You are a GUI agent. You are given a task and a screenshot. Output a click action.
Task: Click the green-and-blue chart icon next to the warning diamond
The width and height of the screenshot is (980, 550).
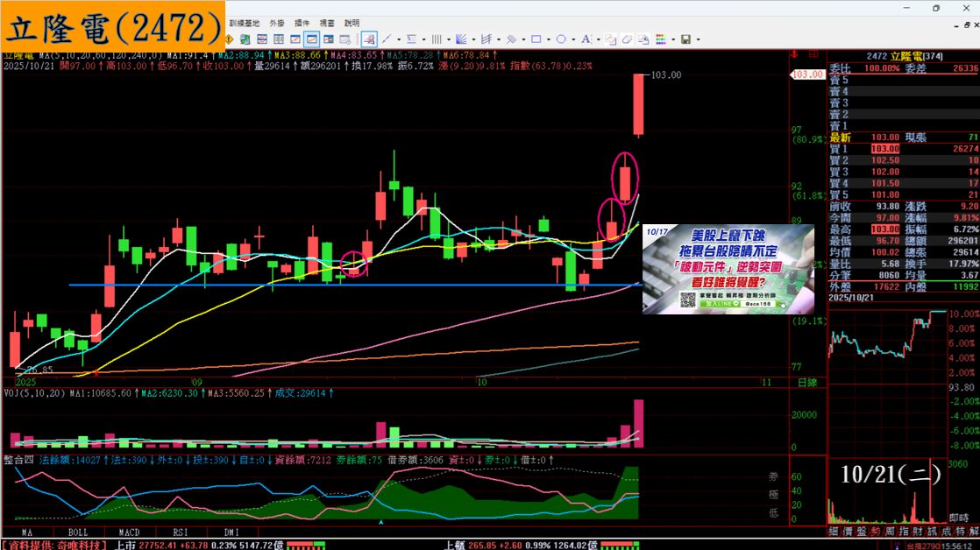tap(245, 39)
